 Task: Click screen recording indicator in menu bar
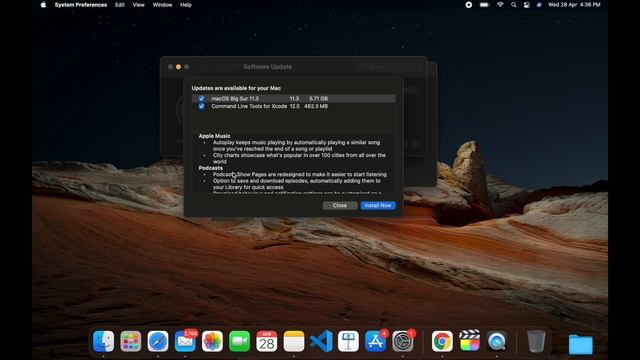point(469,5)
